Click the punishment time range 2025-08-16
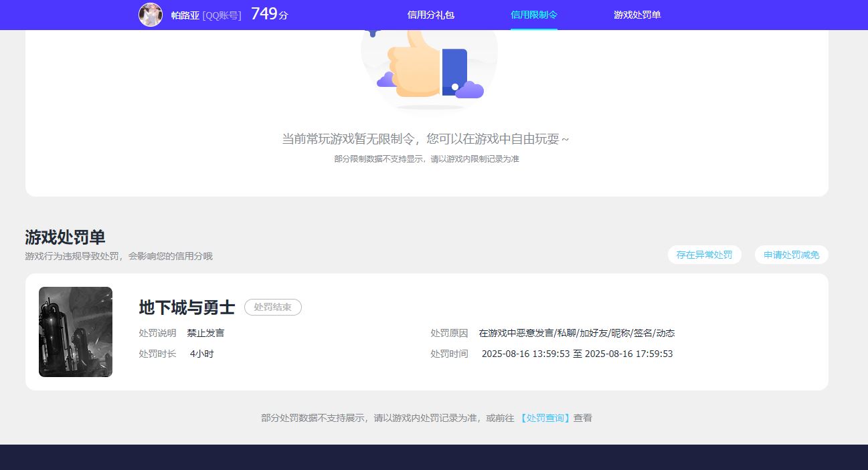Image resolution: width=868 pixels, height=470 pixels. (x=577, y=354)
